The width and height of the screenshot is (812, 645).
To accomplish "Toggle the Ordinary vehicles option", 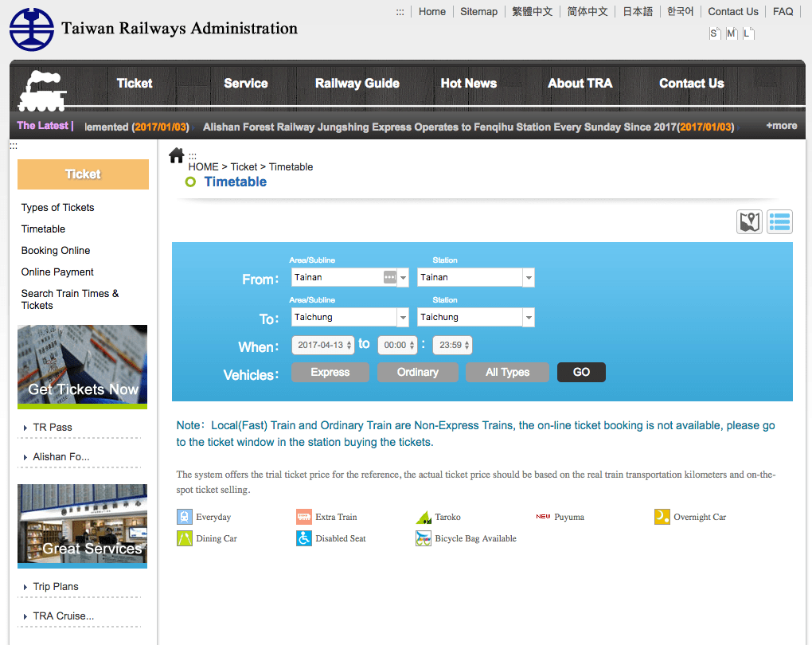I will tap(417, 372).
